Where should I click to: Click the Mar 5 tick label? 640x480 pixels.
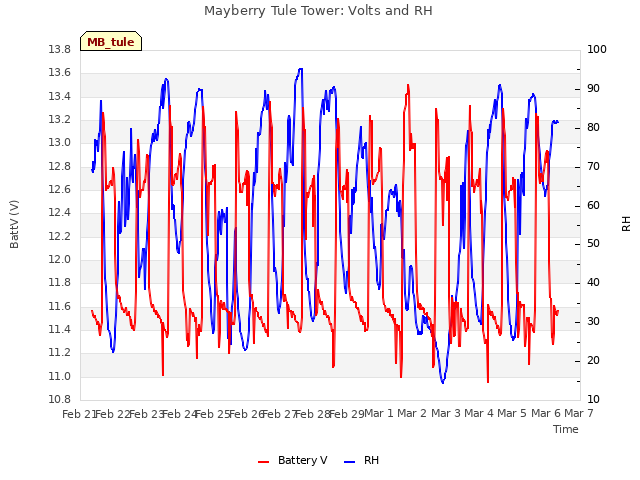pyautogui.click(x=512, y=413)
